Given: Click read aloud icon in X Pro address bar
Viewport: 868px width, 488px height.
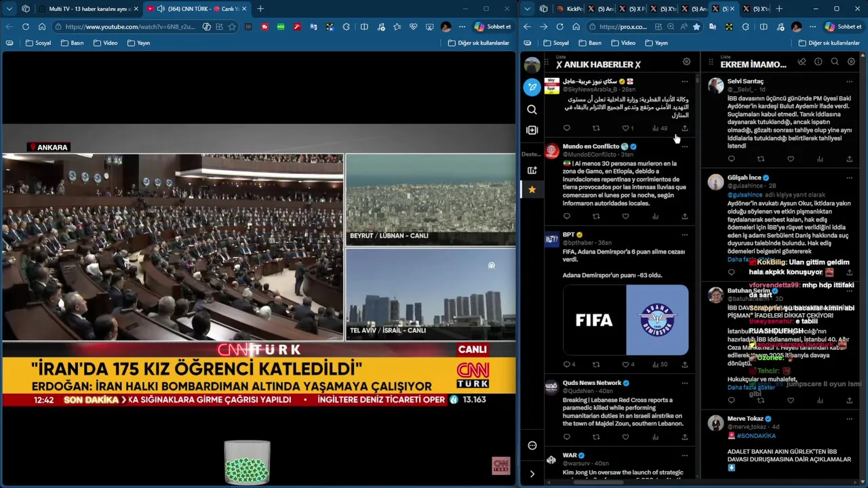Looking at the screenshot, I should point(683,26).
